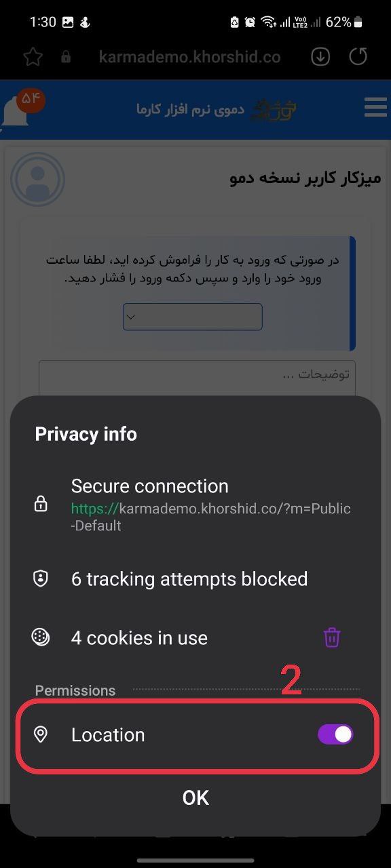Toggle off the Location permission switch
The height and width of the screenshot is (868, 391).
(x=335, y=734)
